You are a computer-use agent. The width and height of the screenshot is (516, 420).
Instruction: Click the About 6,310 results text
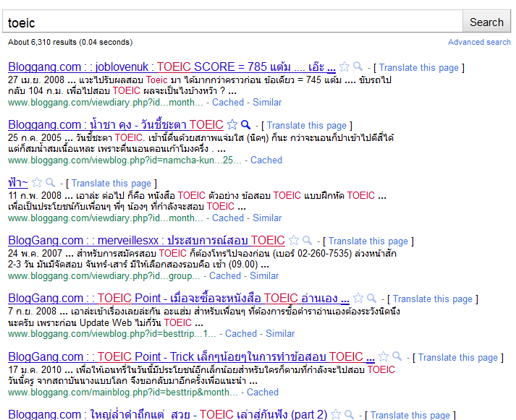click(70, 42)
